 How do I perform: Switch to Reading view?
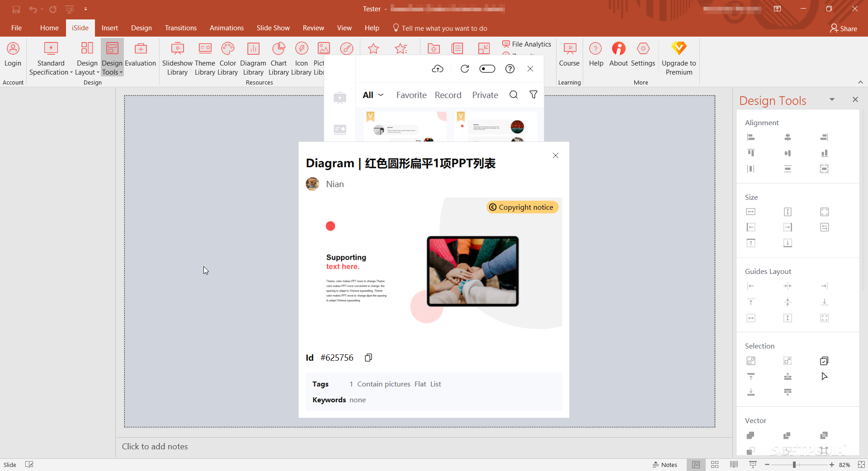(734, 465)
